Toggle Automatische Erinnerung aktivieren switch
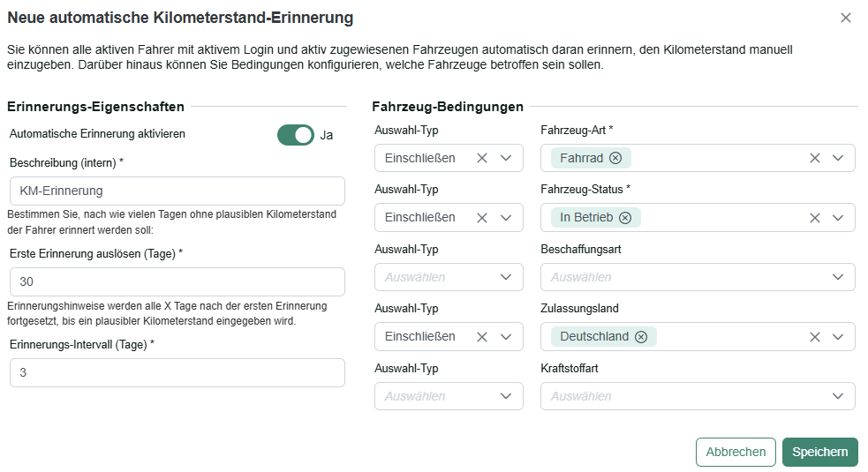 (x=296, y=135)
